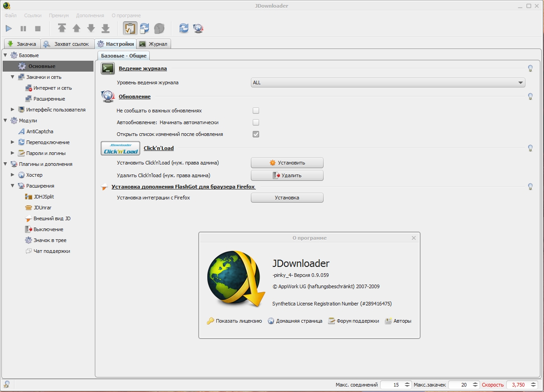Pause downloads with the pause toolbar icon
The width and height of the screenshot is (544, 392).
point(23,29)
